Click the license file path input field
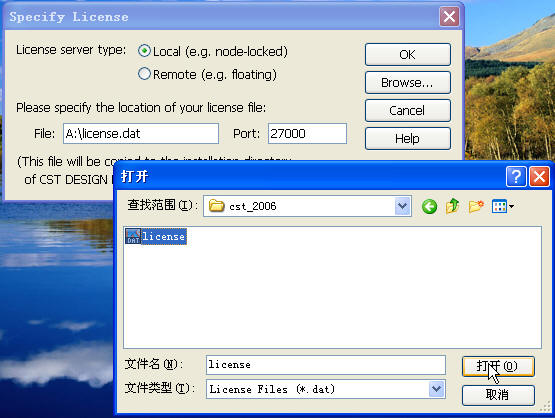Viewport: 555px width, 418px height. 141,133
